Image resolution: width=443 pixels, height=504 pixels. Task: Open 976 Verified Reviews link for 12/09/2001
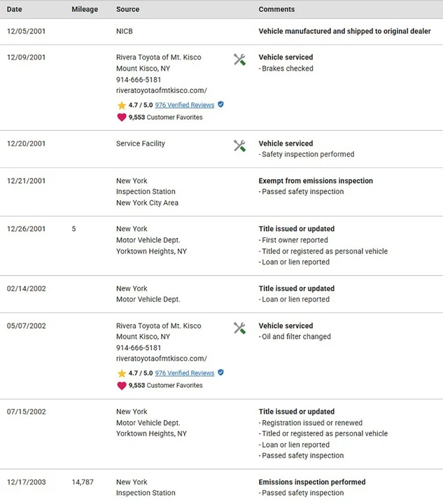pos(184,105)
